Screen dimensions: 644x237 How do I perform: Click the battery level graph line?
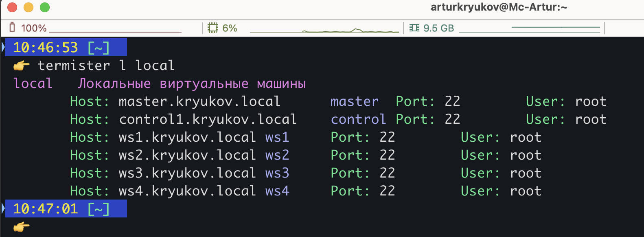(x=115, y=32)
